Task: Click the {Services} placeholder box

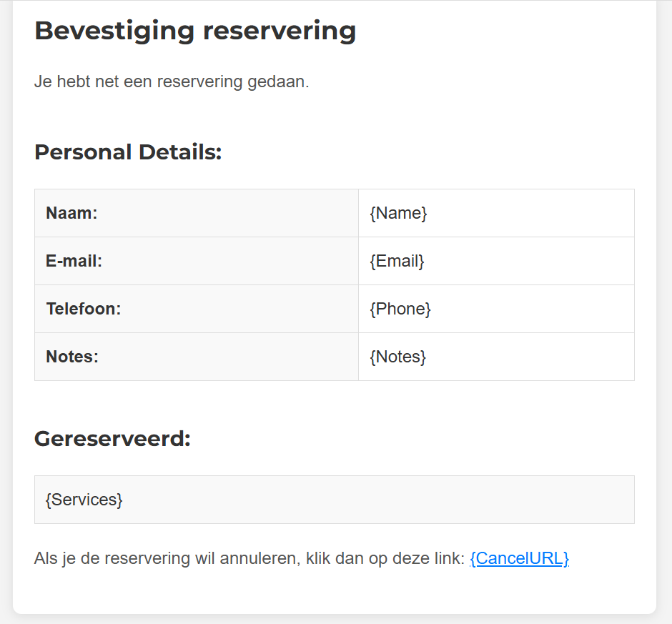Action: coord(335,500)
